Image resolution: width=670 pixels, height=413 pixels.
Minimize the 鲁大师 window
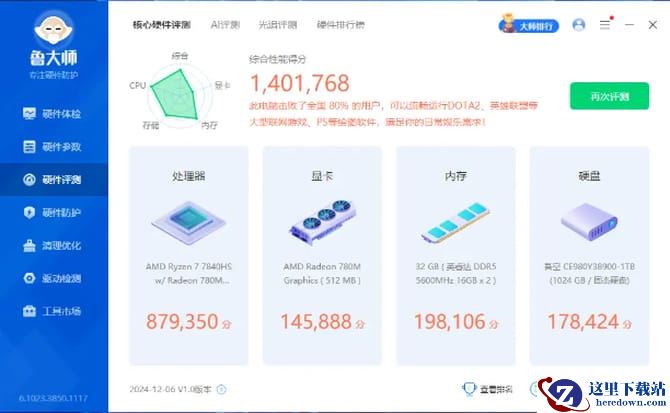pos(629,25)
